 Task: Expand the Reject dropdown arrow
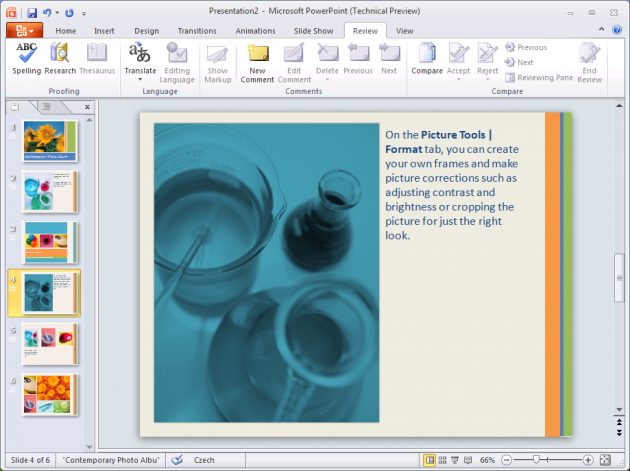(487, 80)
